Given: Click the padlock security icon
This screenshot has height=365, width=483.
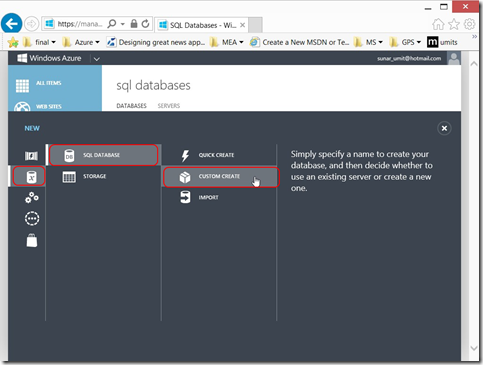Looking at the screenshot, I should coord(134,24).
